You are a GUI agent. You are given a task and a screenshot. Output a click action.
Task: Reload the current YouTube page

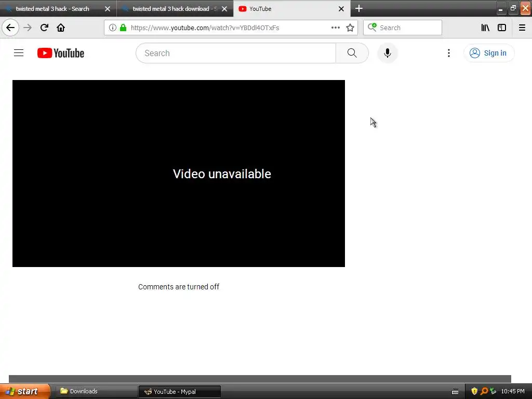click(x=44, y=28)
